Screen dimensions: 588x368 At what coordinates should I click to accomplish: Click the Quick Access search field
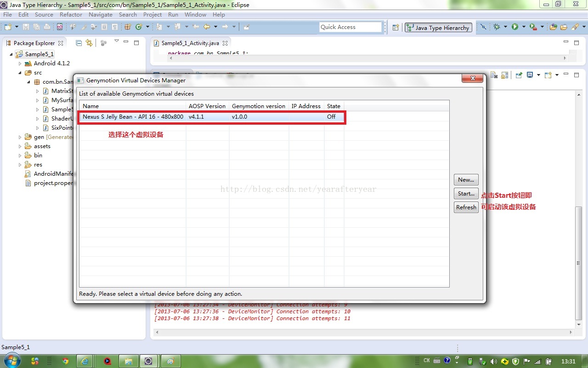click(351, 27)
